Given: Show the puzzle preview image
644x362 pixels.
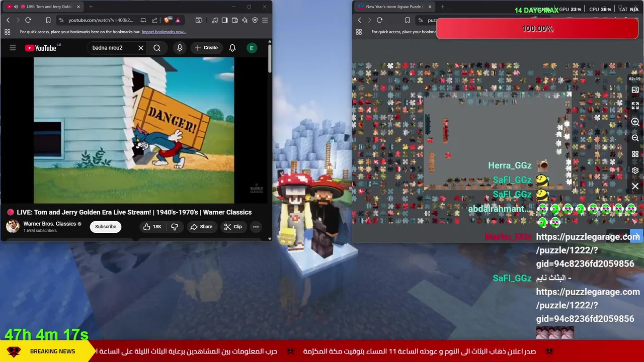Looking at the screenshot, I should coord(635,90).
